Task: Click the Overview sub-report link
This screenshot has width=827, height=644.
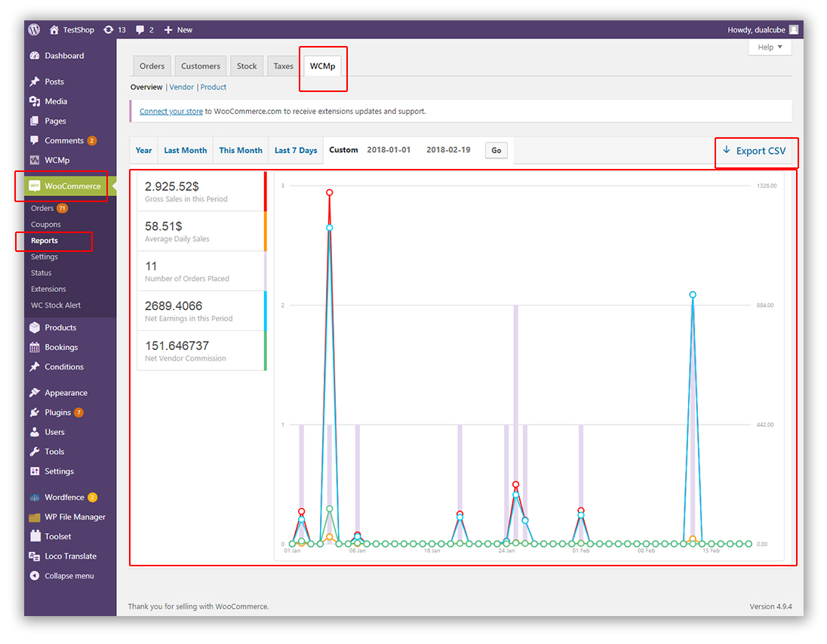Action: [x=146, y=87]
